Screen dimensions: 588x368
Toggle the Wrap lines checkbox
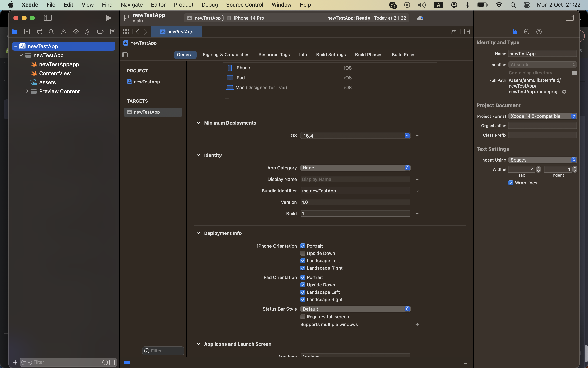511,183
